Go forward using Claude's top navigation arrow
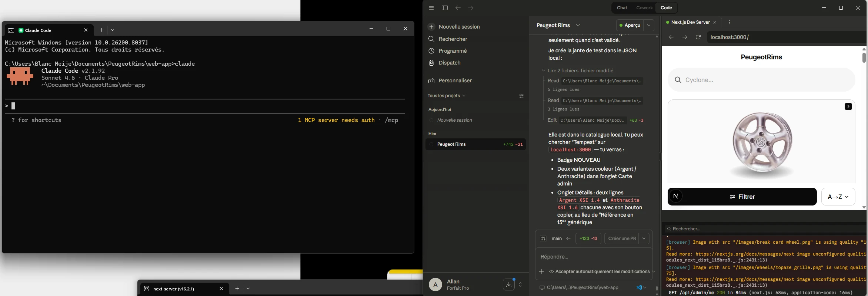The image size is (868, 296). (x=471, y=8)
